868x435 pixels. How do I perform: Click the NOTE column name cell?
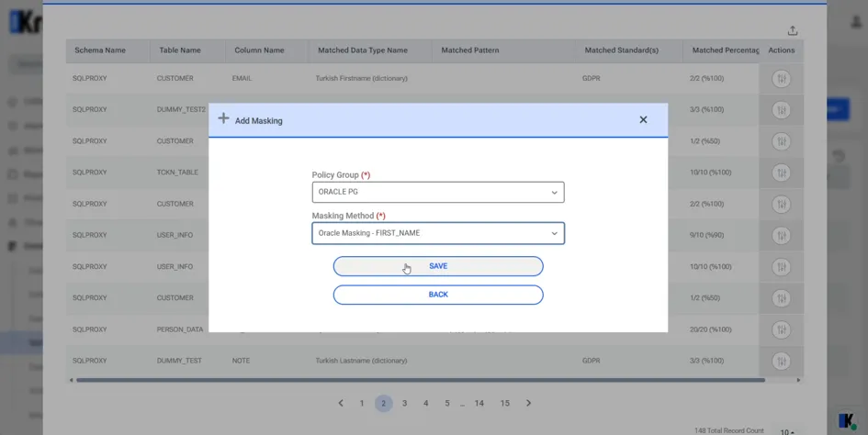(x=241, y=361)
